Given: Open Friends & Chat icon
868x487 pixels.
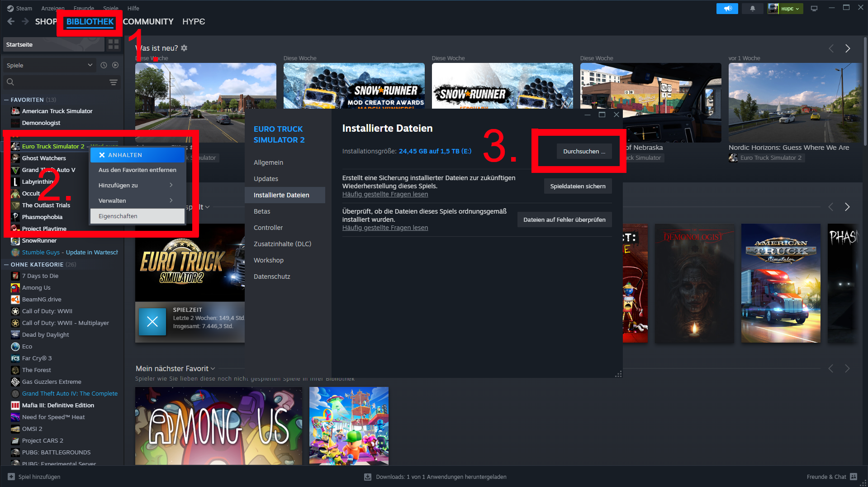Looking at the screenshot, I should 854,477.
